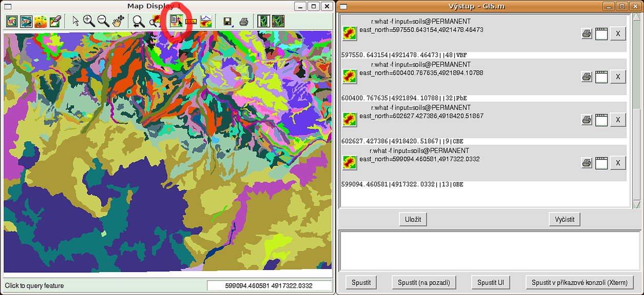This screenshot has width=644, height=295.
Task: Click the result line ending in 9|CBE
Action: (402, 141)
